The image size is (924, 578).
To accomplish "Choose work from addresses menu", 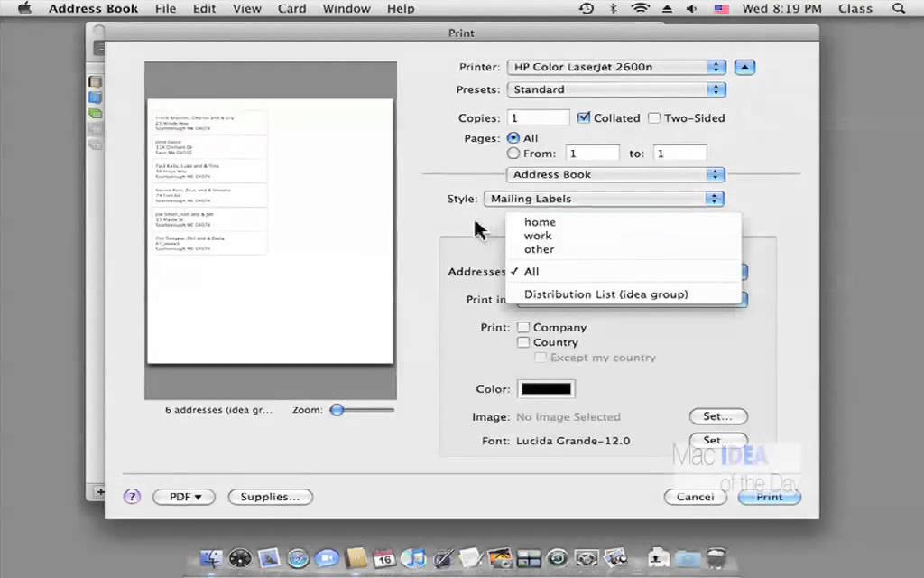I will click(624, 236).
